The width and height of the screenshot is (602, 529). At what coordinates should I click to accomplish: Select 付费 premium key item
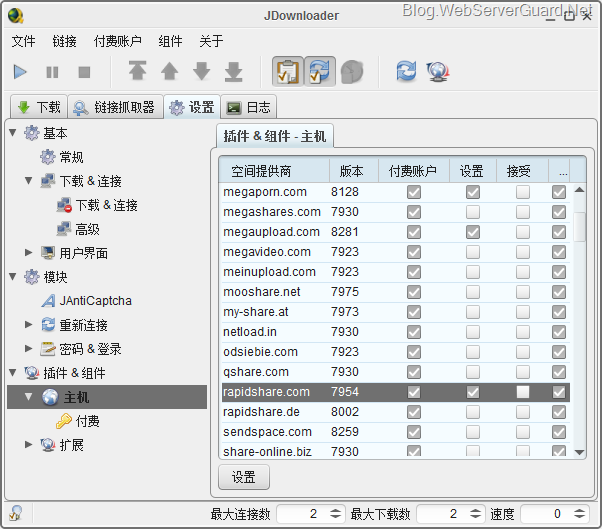[x=78, y=421]
